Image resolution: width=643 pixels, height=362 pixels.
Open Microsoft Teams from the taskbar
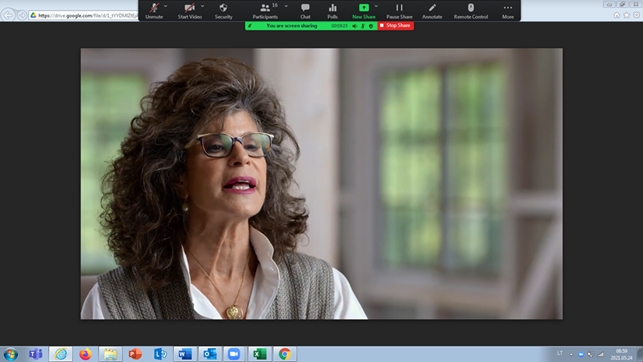36,354
